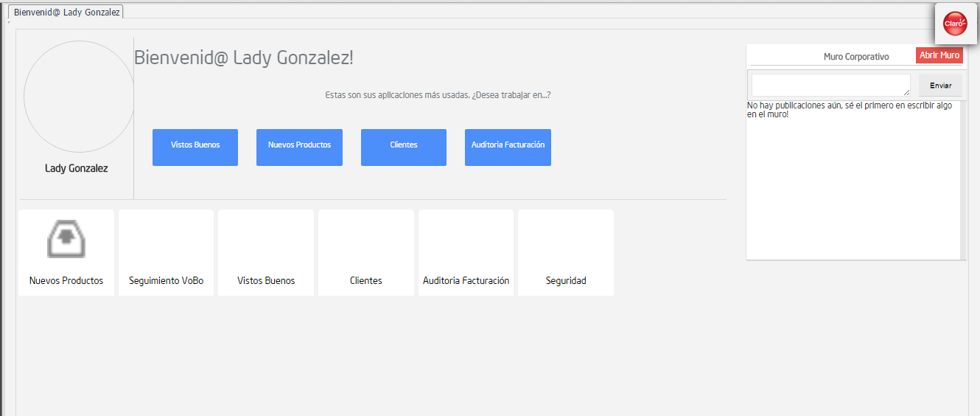Open the Seguridad tile

pos(566,253)
